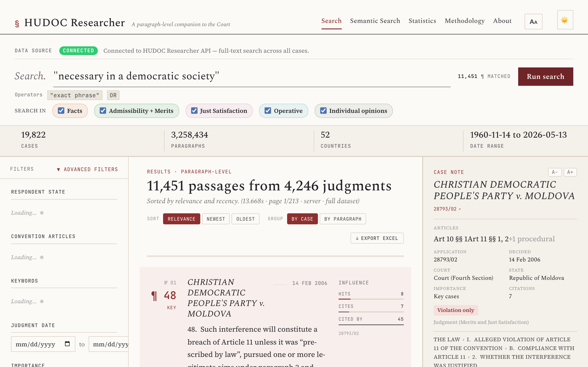
Task: Toggle Just Satisfaction checkbox
Action: 194,111
